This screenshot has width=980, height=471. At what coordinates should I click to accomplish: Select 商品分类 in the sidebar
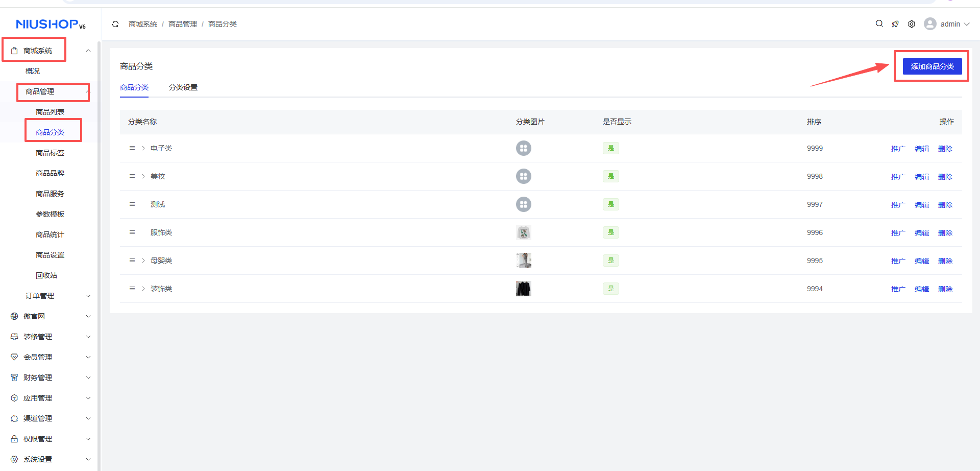pos(50,132)
